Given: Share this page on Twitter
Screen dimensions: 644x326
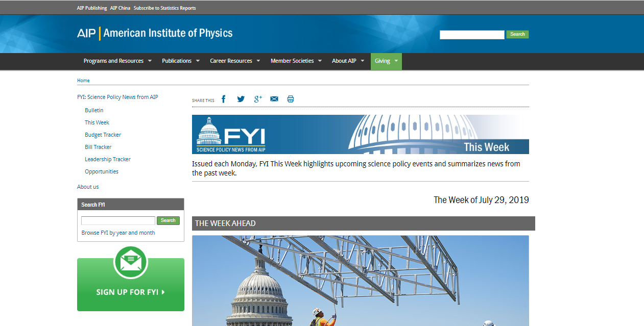Looking at the screenshot, I should (241, 99).
